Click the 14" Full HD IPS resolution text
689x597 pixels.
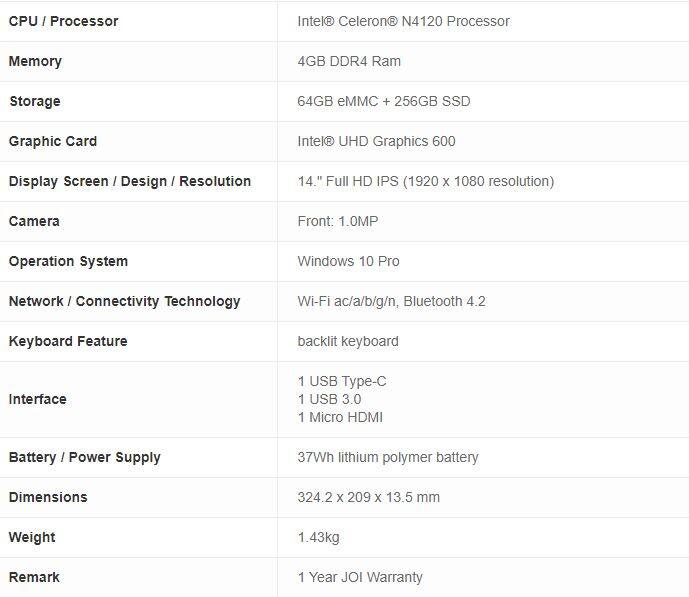(x=425, y=181)
